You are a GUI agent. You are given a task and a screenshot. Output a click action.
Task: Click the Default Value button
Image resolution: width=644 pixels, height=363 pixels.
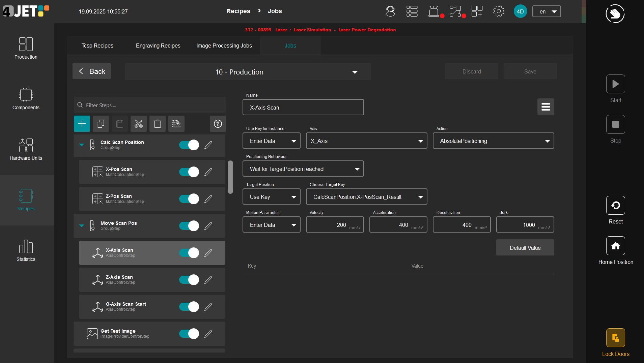(525, 248)
